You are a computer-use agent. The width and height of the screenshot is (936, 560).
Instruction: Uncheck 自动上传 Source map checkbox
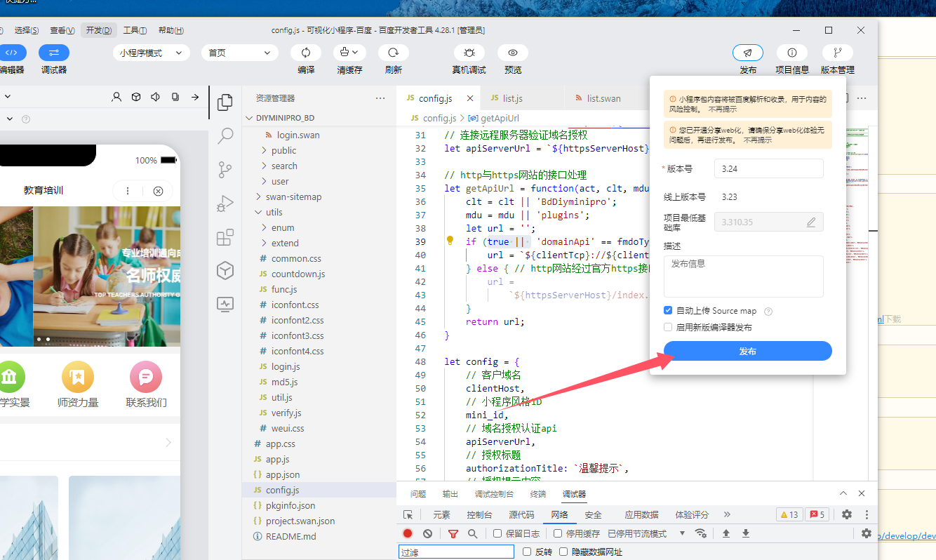tap(668, 310)
